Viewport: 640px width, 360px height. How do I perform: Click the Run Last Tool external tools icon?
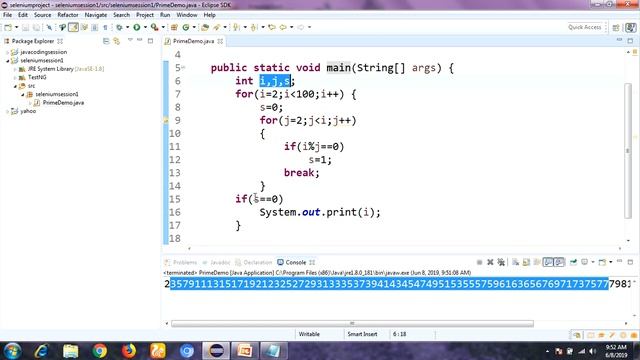tap(154, 27)
